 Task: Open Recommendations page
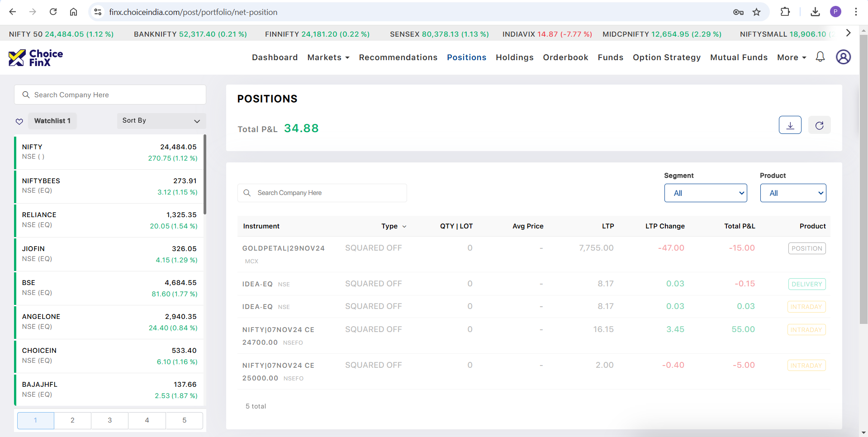398,57
